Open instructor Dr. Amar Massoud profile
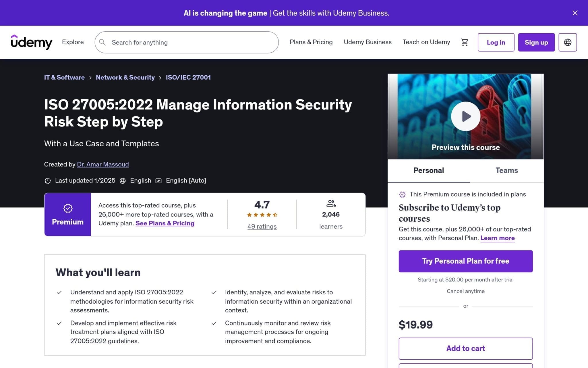Screen dimensions: 588x368 click(x=103, y=164)
